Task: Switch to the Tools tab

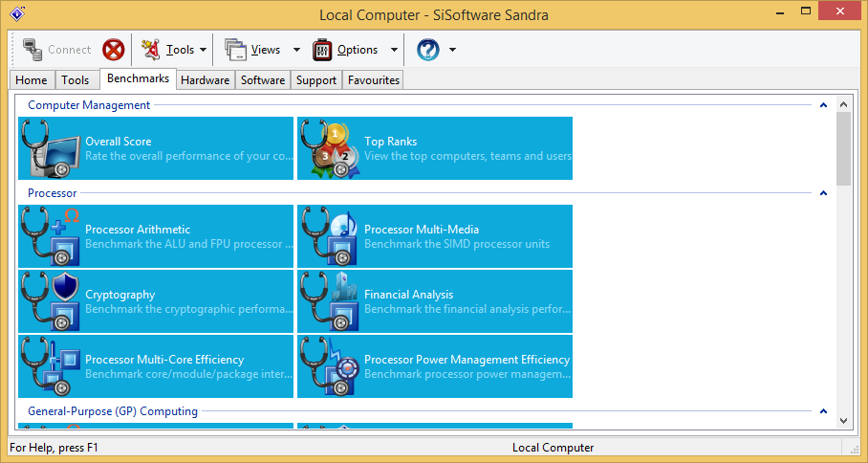Action: (76, 80)
